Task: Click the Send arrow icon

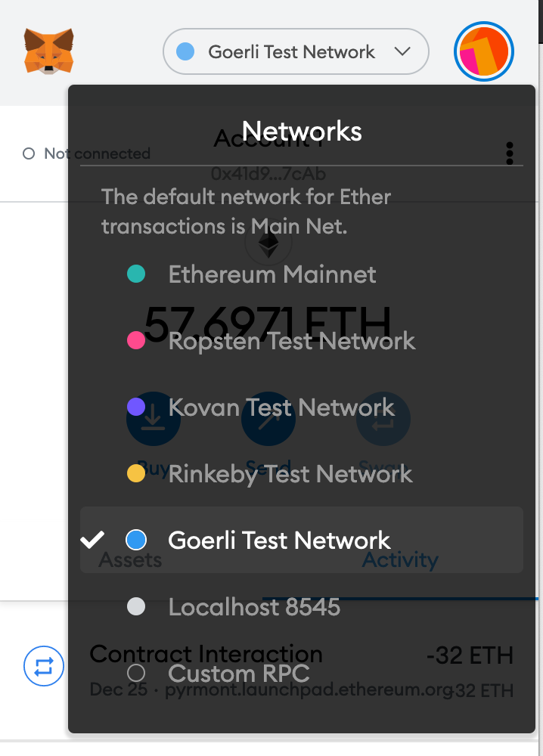Action: (x=268, y=419)
